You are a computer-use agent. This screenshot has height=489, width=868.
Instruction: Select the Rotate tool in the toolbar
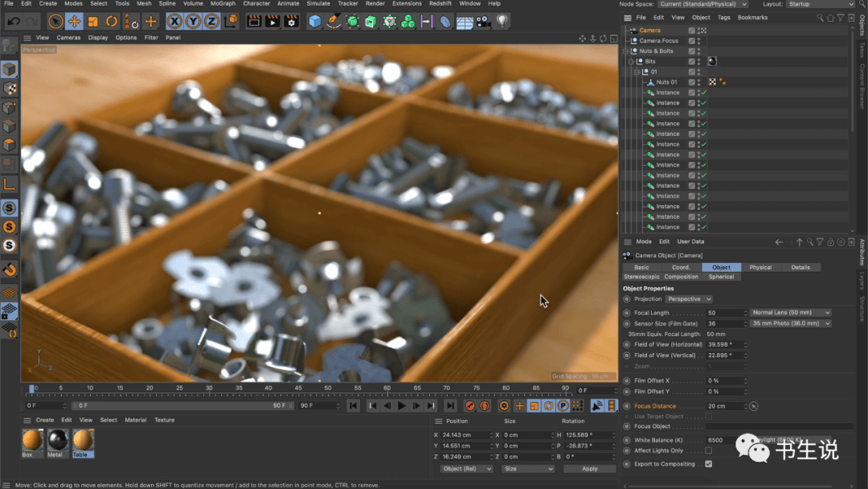pos(112,20)
